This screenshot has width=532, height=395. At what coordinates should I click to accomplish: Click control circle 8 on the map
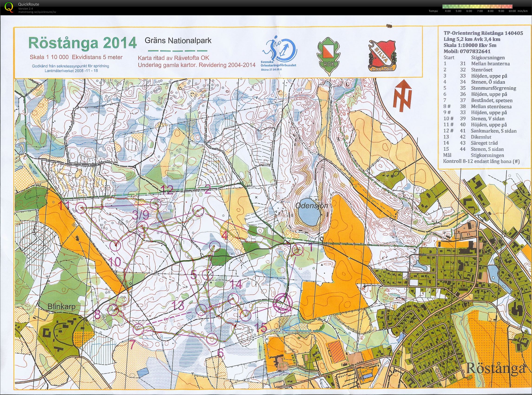113,310
